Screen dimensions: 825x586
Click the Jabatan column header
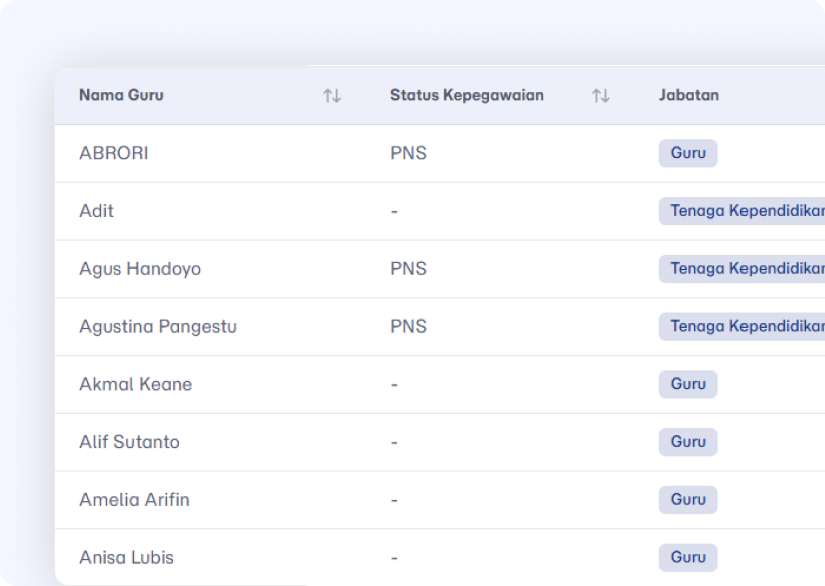tap(689, 95)
